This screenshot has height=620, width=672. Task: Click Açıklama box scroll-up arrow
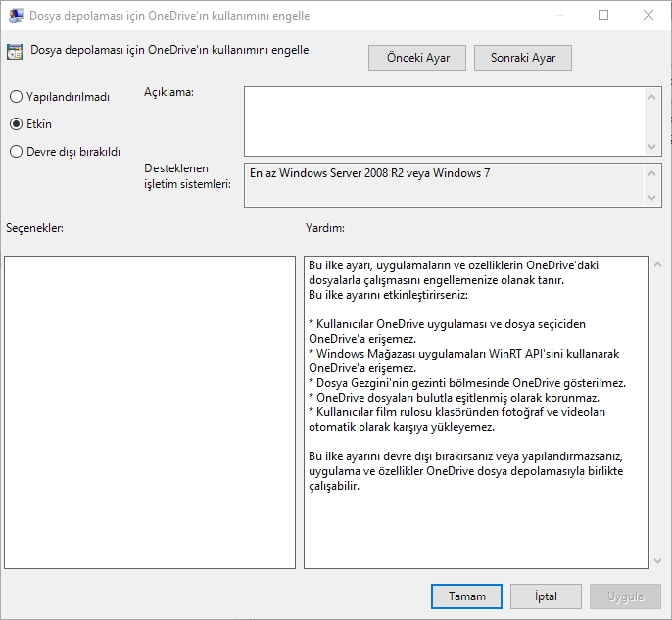coord(651,97)
